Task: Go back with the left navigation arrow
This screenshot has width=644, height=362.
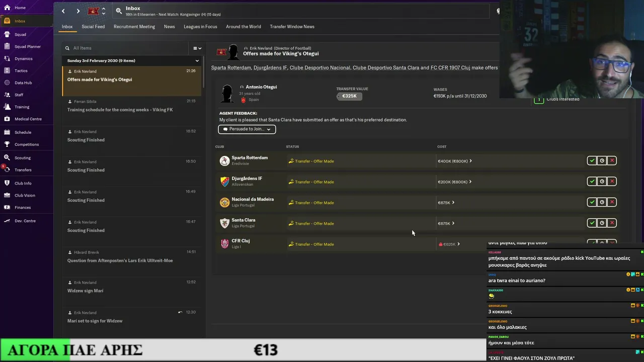Action: coord(63,11)
